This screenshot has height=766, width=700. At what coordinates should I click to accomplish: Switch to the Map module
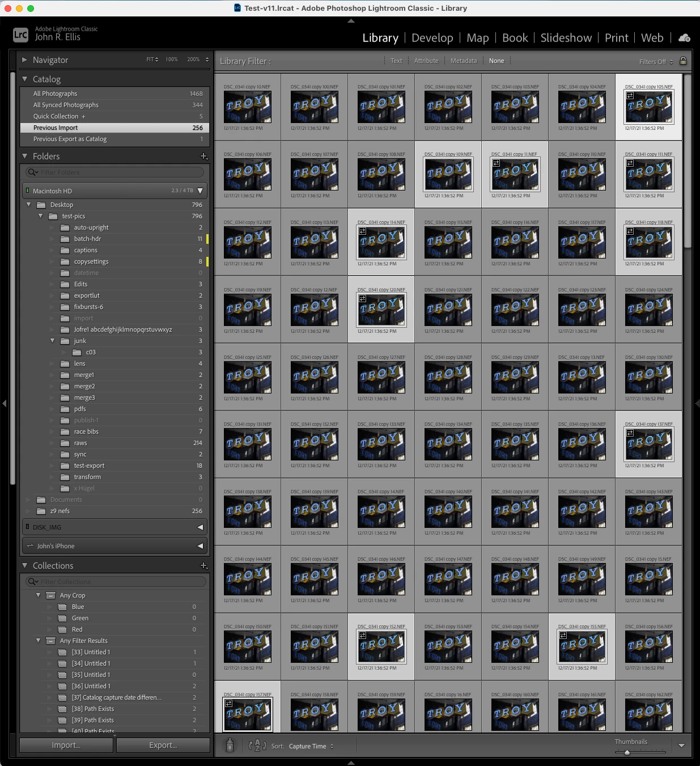tap(478, 38)
